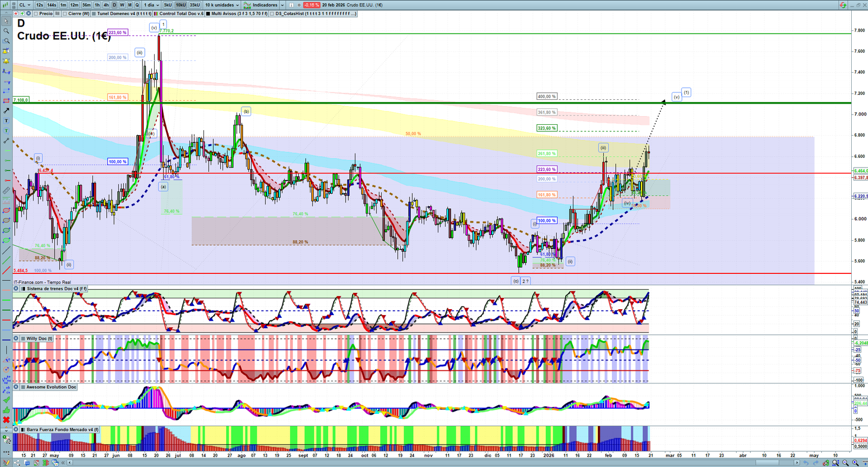The image size is (868, 467).
Task: Click the '2 ?' wave label near bottom
Action: pos(525,281)
